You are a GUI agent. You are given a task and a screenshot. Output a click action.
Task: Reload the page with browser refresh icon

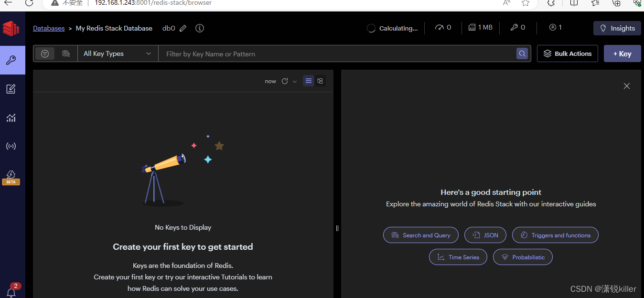click(x=29, y=2)
